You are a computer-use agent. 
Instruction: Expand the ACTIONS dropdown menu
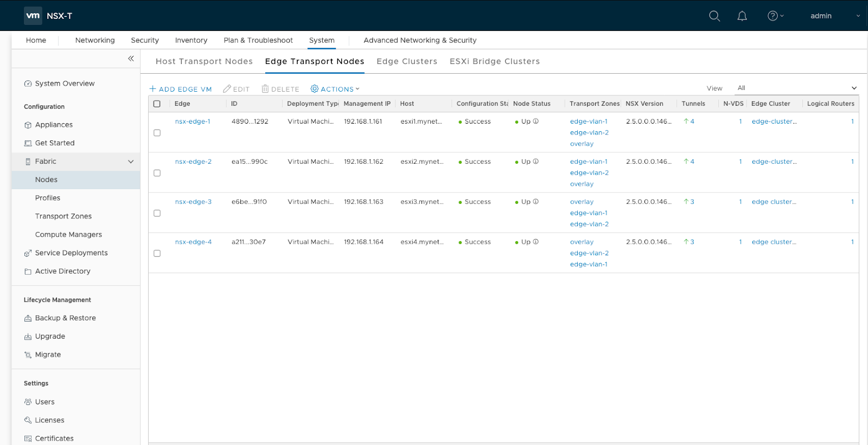(335, 89)
